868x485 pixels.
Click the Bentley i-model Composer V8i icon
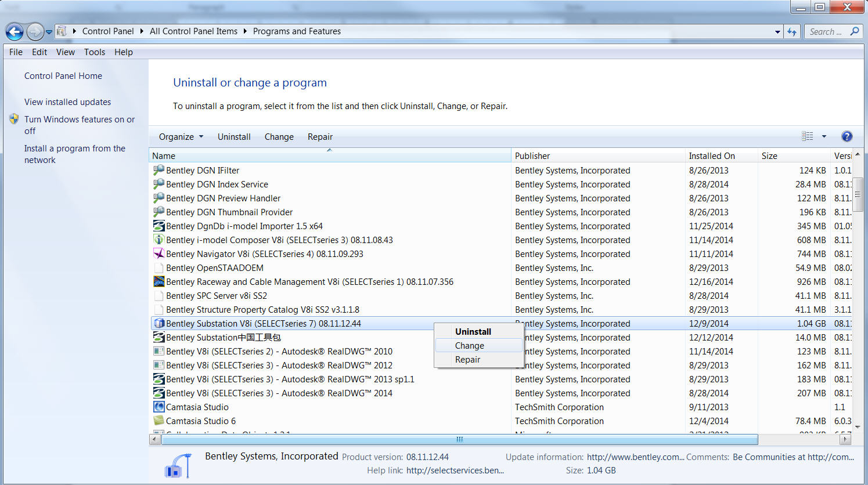(159, 240)
